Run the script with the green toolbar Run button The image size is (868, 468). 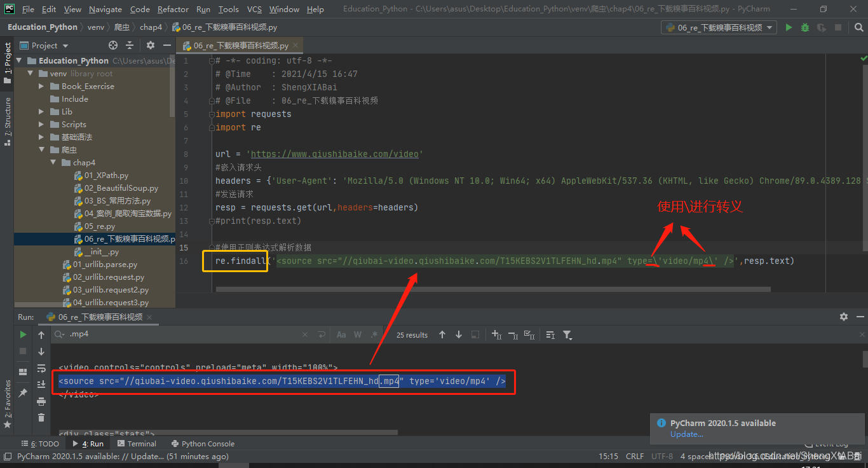click(789, 27)
